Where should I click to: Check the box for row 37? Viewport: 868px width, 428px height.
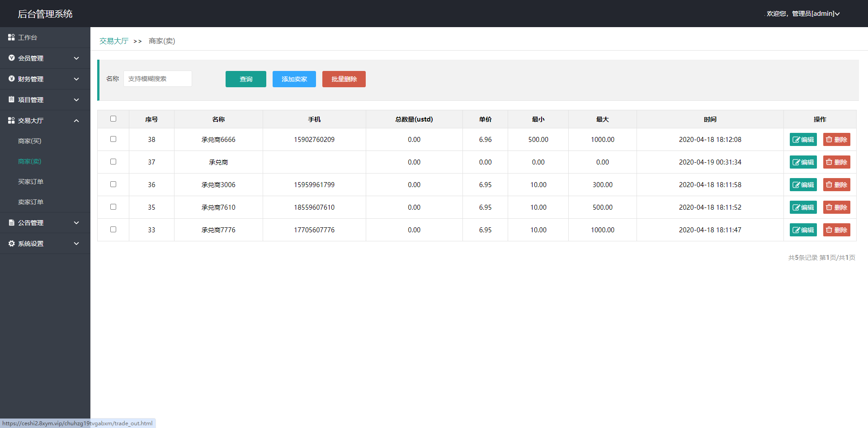pyautogui.click(x=113, y=162)
